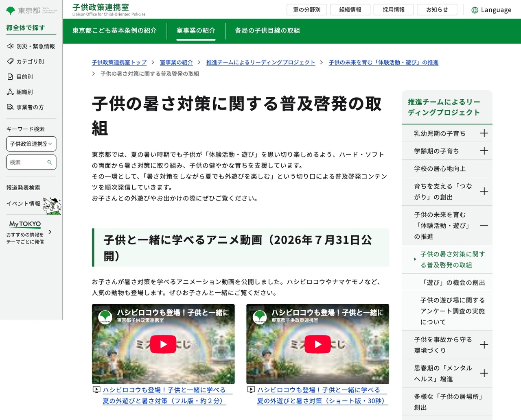Open the 各局の子供目線の取組 menu
This screenshot has width=521, height=420.
tap(267, 30)
